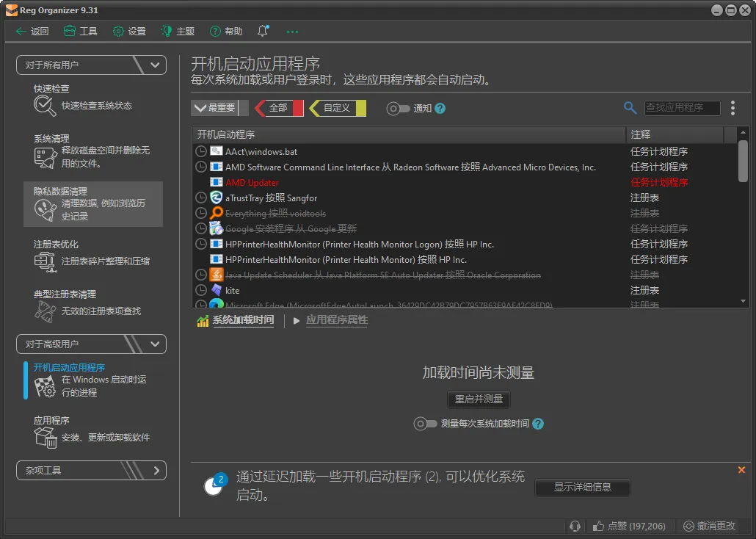The height and width of the screenshot is (539, 756).
Task: Show help for 测量每次系统加载时间
Action: coord(538,424)
